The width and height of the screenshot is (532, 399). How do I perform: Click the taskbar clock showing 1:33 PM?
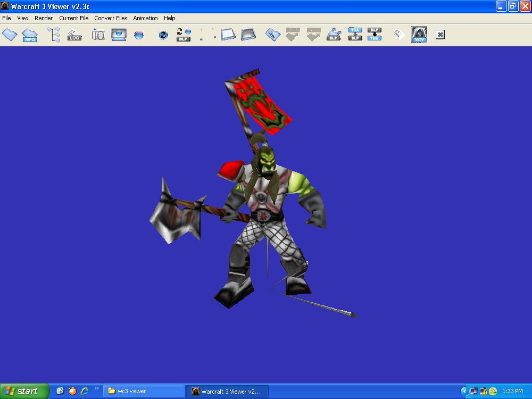tap(512, 392)
